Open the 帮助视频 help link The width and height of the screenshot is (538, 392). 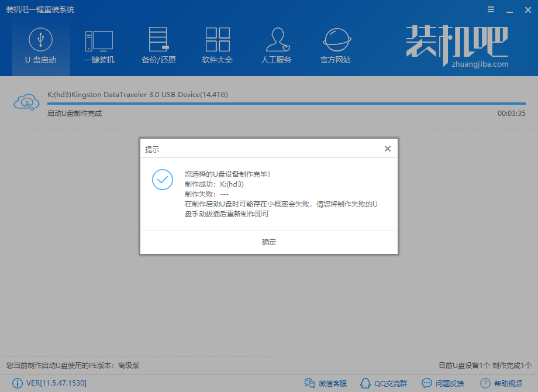(501, 383)
